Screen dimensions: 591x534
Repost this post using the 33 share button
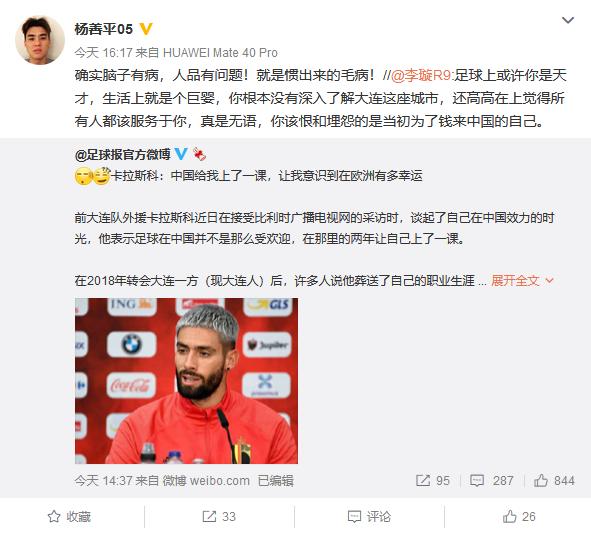click(x=219, y=516)
